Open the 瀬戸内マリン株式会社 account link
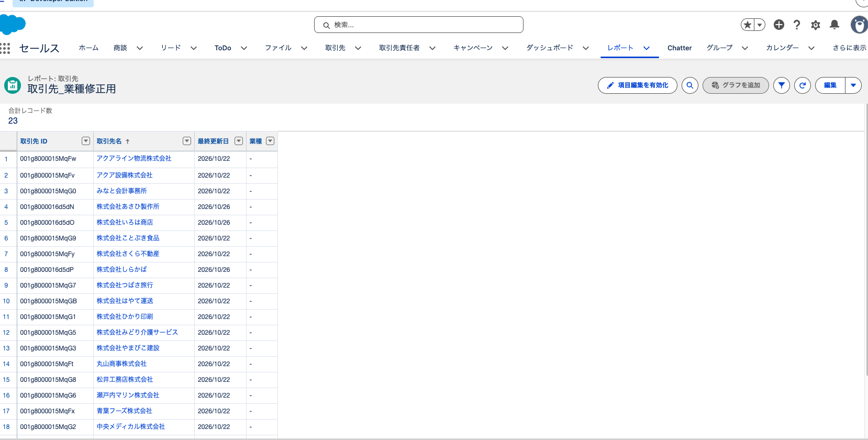The image size is (868, 440). [x=128, y=395]
